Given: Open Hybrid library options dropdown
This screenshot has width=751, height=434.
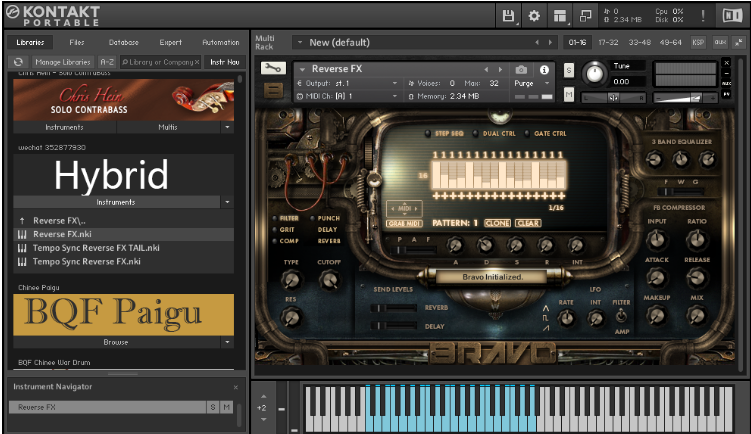Looking at the screenshot, I should [x=228, y=202].
